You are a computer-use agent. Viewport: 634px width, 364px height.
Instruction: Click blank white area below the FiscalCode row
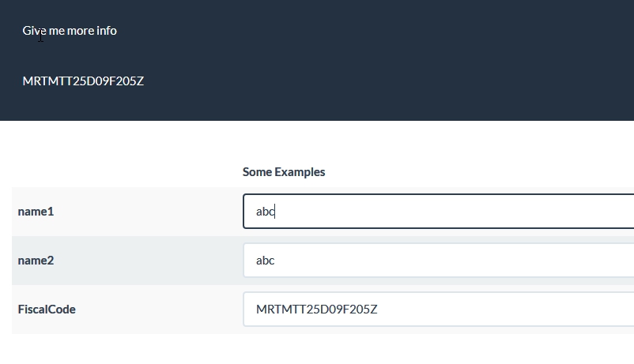point(316,349)
